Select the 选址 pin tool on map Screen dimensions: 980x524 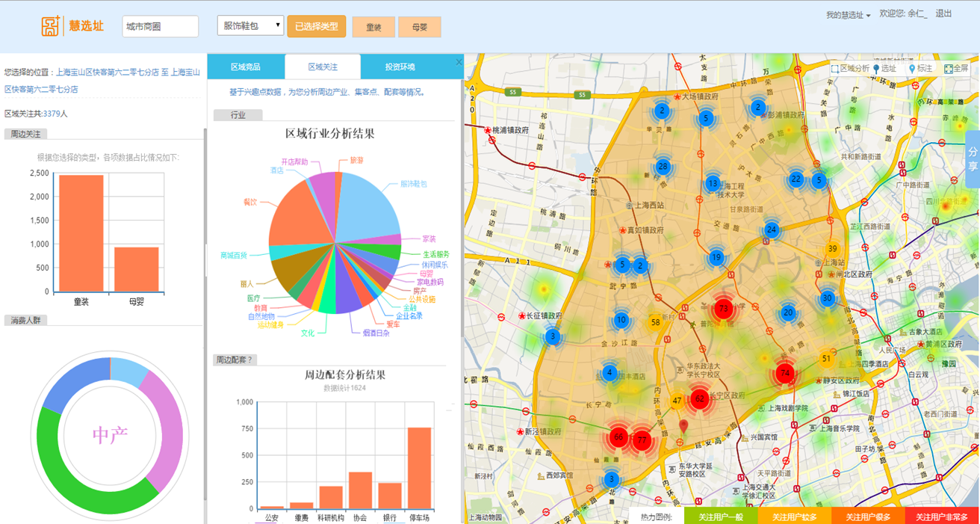click(x=884, y=68)
